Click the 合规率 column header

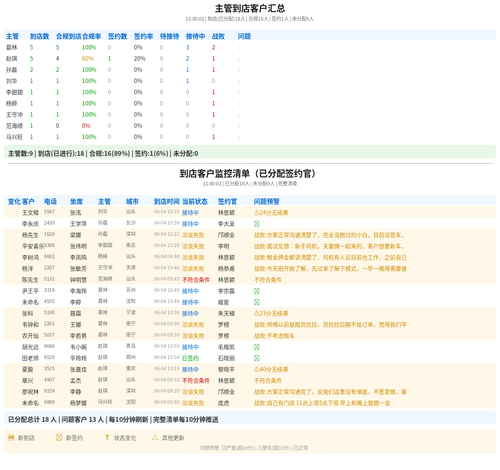[x=92, y=36]
